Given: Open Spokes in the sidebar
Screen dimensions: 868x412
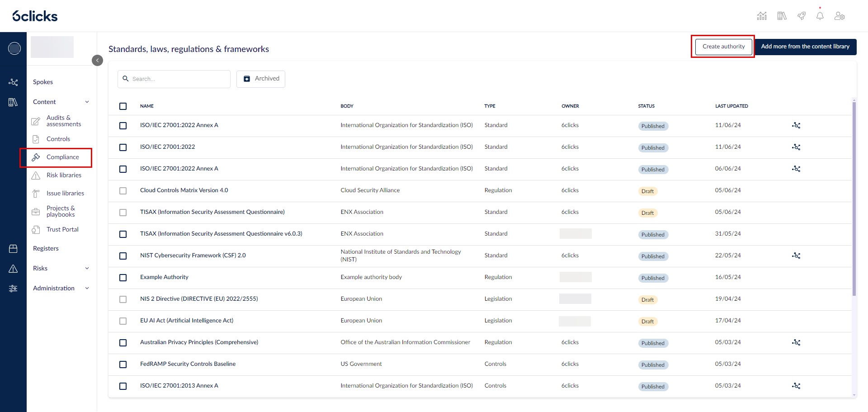Looking at the screenshot, I should click(43, 82).
